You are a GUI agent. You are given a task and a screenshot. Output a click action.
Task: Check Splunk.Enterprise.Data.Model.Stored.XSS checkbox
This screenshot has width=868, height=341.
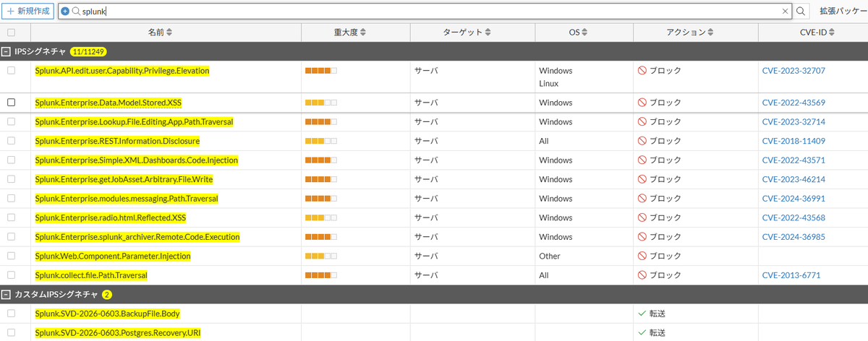pyautogui.click(x=11, y=103)
